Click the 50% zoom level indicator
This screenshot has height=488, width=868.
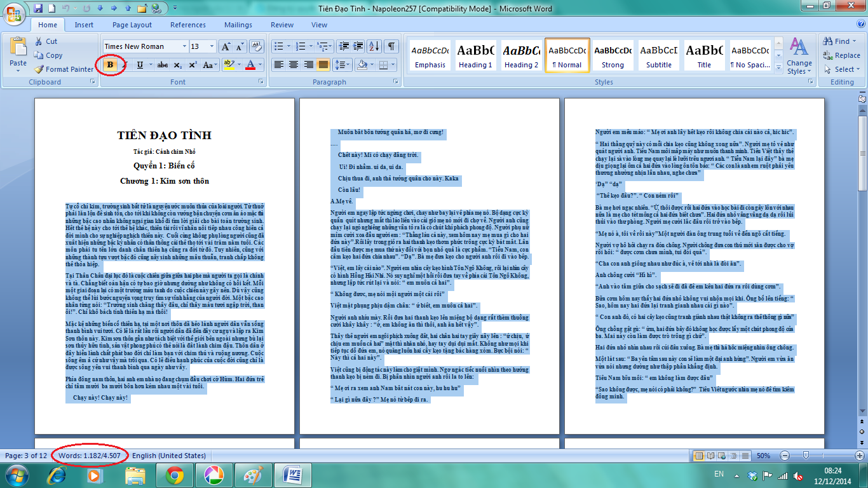point(764,456)
